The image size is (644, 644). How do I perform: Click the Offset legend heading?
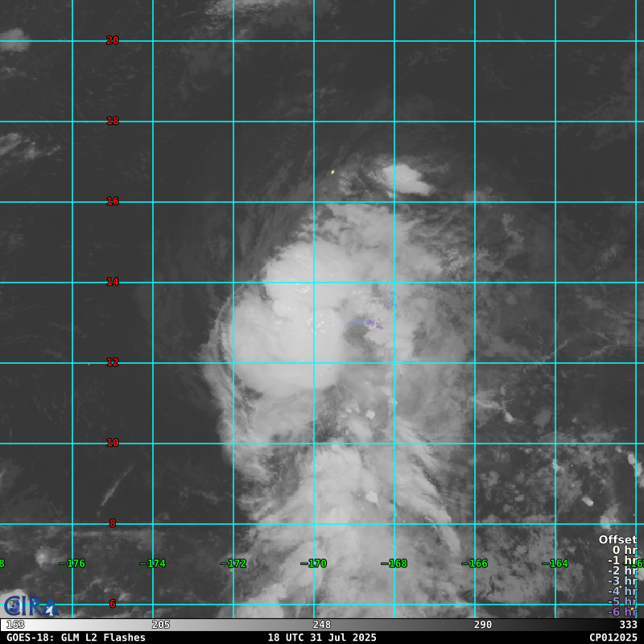pyautogui.click(x=617, y=540)
